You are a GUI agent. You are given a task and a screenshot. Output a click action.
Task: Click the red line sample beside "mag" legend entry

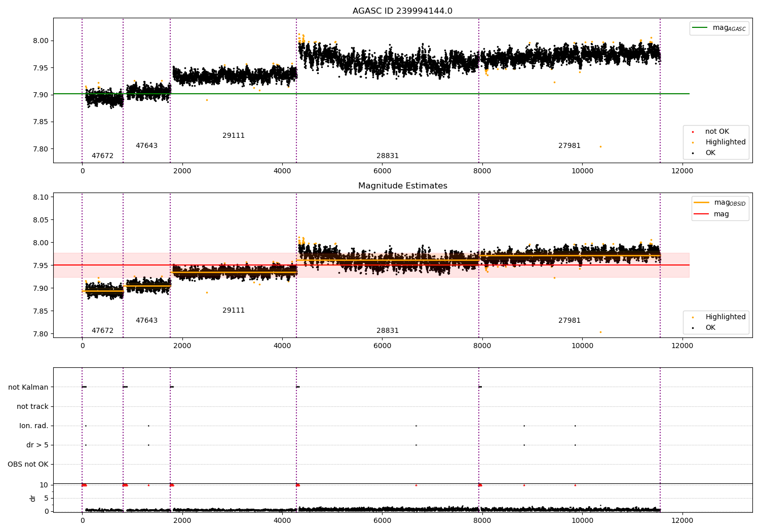(x=702, y=214)
